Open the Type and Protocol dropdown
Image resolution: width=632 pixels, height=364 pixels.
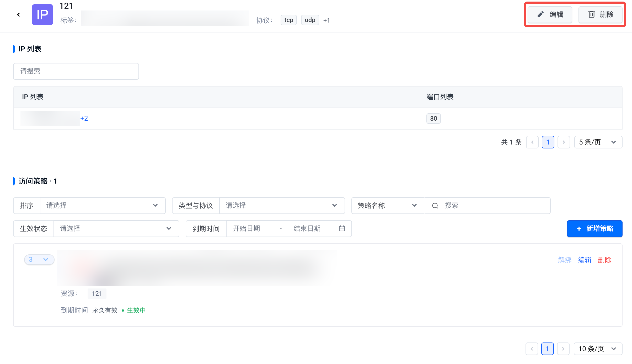point(282,206)
